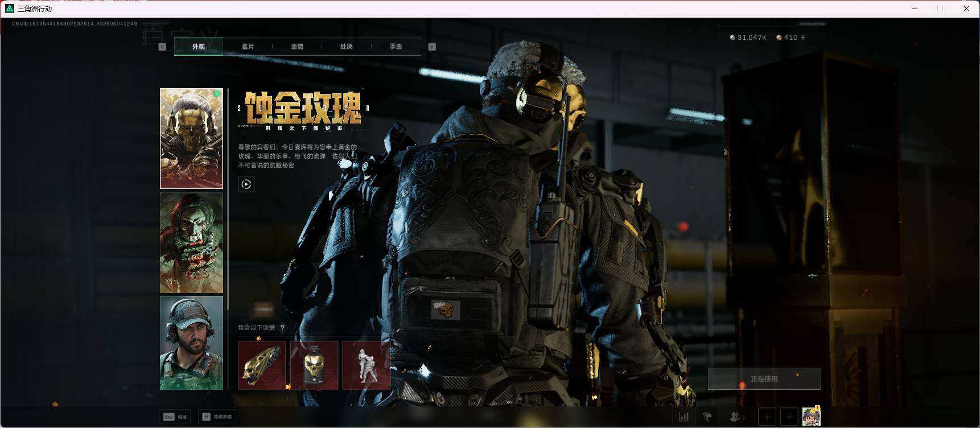View the white execution figure item

click(367, 365)
